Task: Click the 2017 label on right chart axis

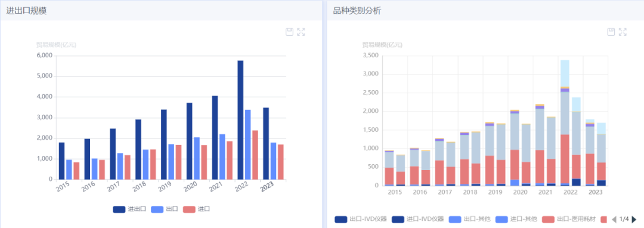Action: pos(445,192)
